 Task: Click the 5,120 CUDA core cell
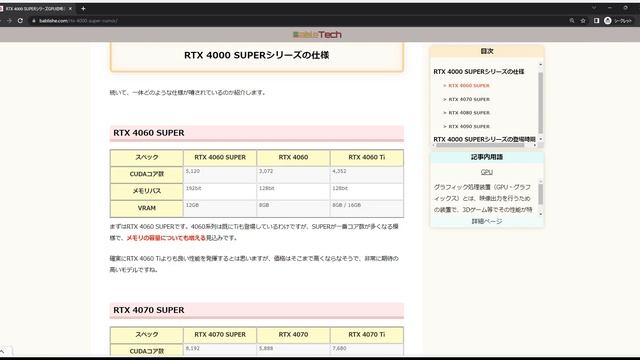click(220, 174)
